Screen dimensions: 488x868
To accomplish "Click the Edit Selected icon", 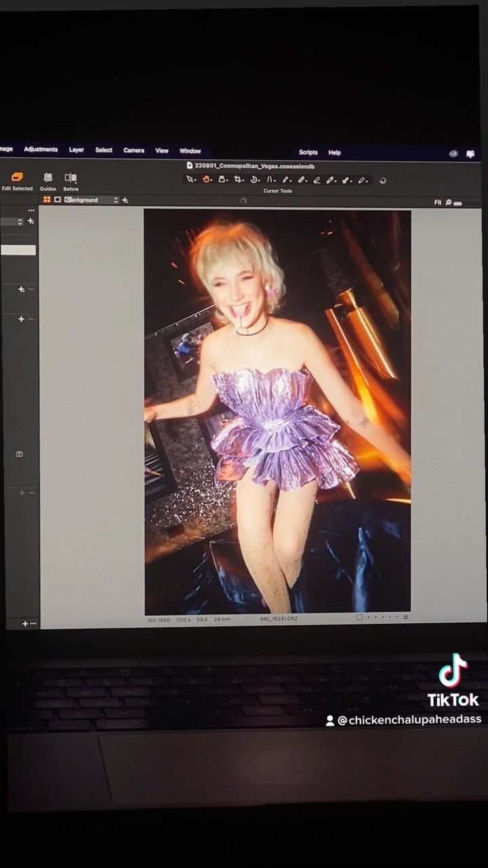I will 17,178.
